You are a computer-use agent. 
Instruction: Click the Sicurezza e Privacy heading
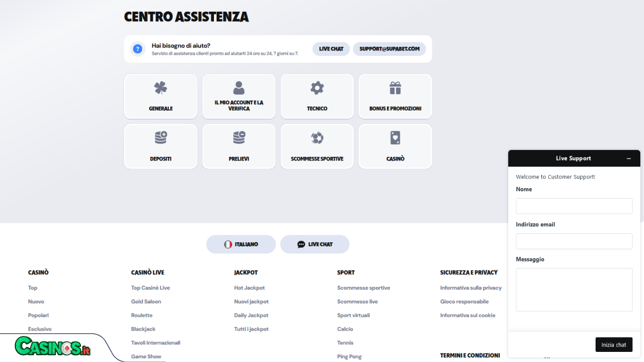(469, 272)
